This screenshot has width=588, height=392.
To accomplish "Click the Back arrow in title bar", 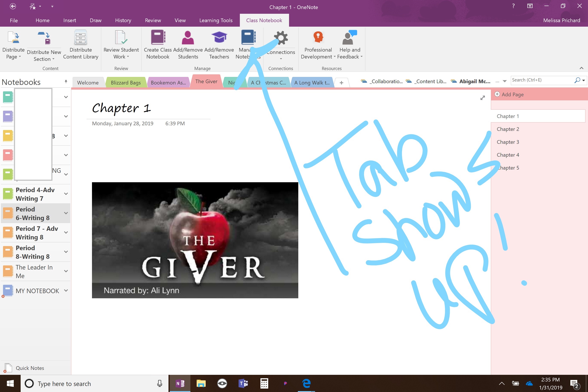I will coord(13,6).
